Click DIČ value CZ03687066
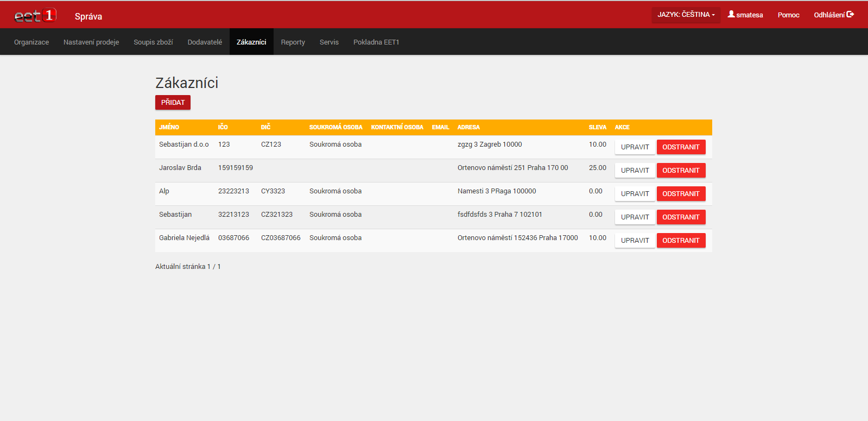This screenshot has width=868, height=421. [281, 238]
